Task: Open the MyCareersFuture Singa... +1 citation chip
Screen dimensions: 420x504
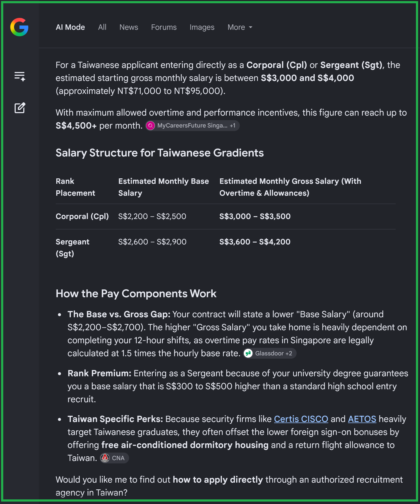Action: click(192, 126)
